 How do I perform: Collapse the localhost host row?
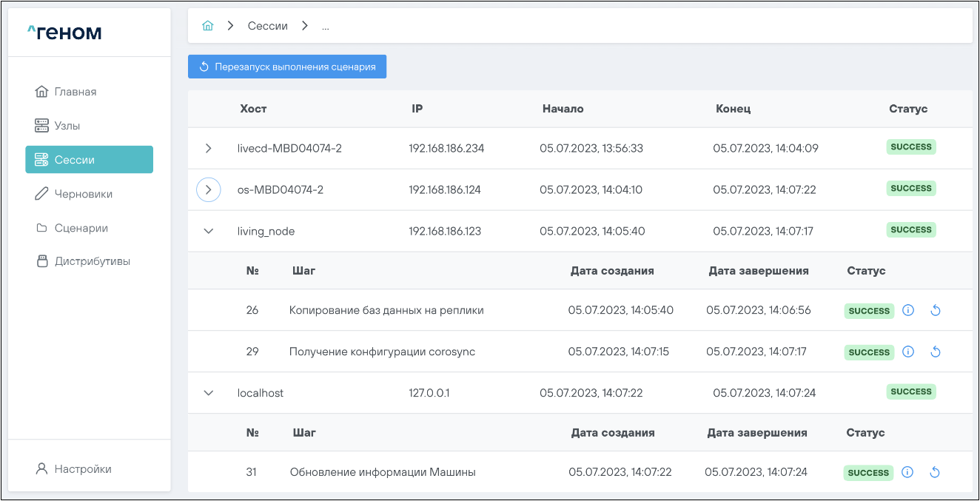click(x=209, y=393)
